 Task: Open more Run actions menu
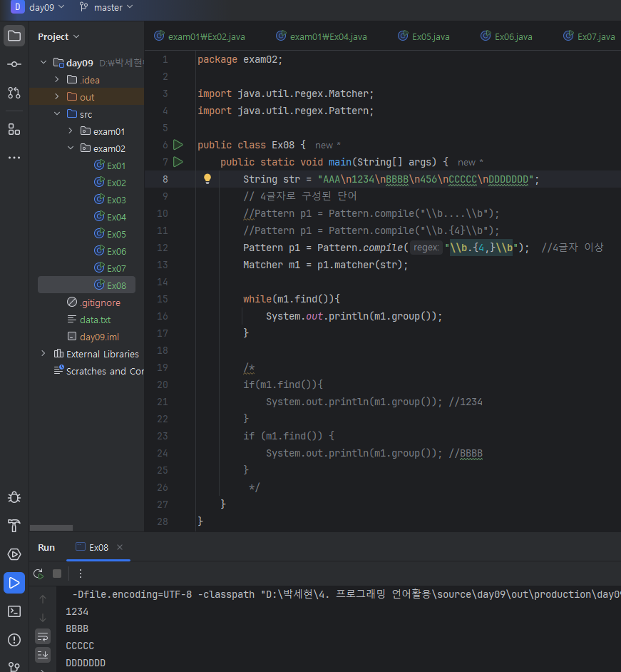click(x=81, y=574)
